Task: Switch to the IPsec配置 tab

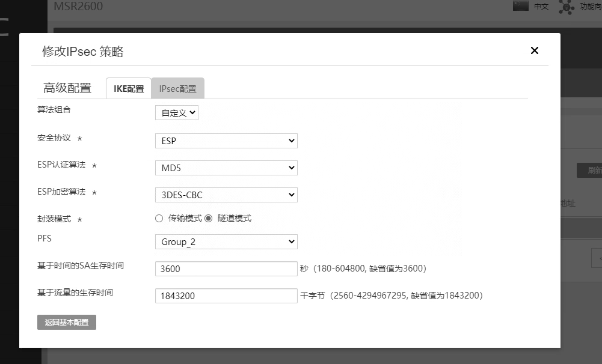Action: [x=178, y=89]
